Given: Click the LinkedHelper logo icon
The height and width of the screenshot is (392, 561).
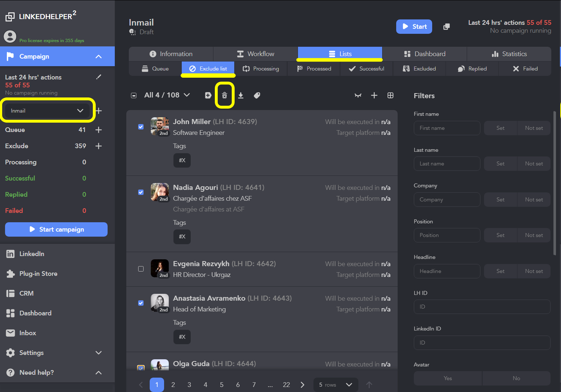Looking at the screenshot, I should (10, 17).
